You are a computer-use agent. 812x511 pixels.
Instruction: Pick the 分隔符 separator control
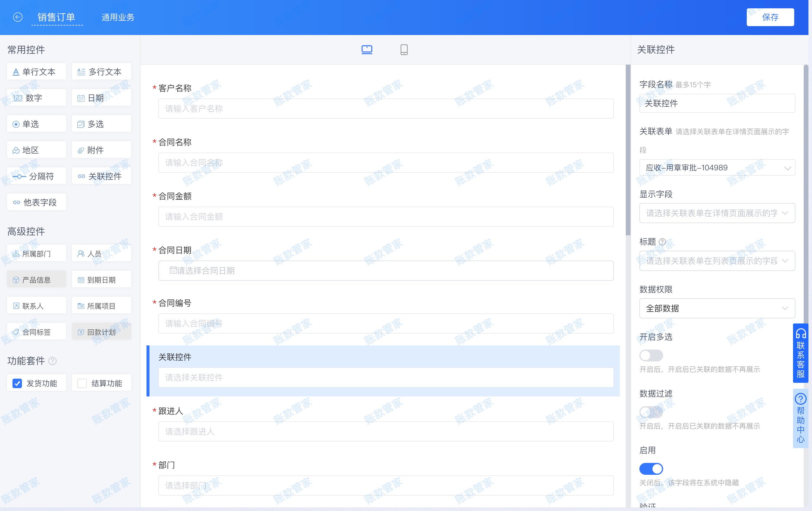[x=36, y=175]
